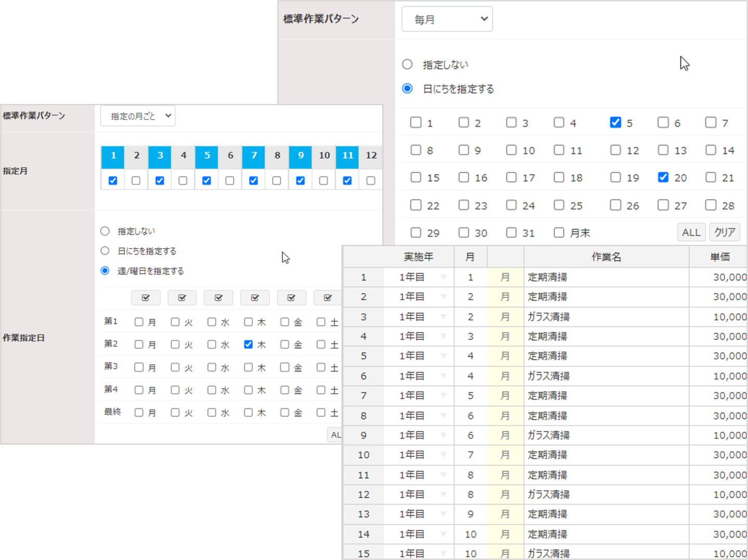Expand the 実施年 dropdown in row 15
This screenshot has width=748, height=560.
pyautogui.click(x=443, y=553)
